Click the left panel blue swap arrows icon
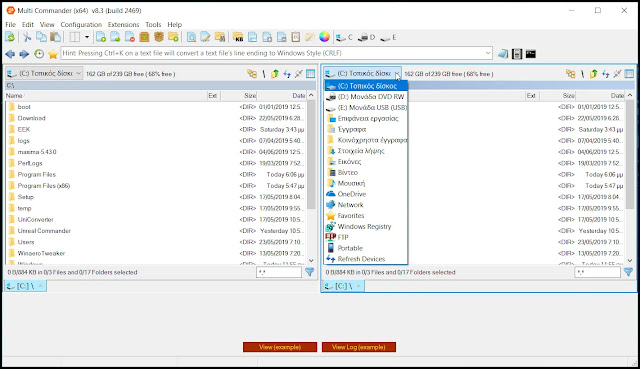 [287, 73]
